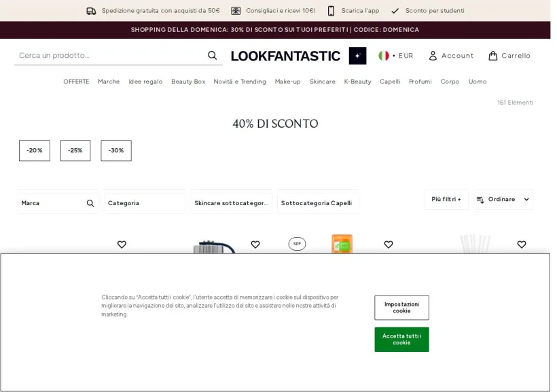Click the delivery truck icon
557x392 pixels.
91,11
